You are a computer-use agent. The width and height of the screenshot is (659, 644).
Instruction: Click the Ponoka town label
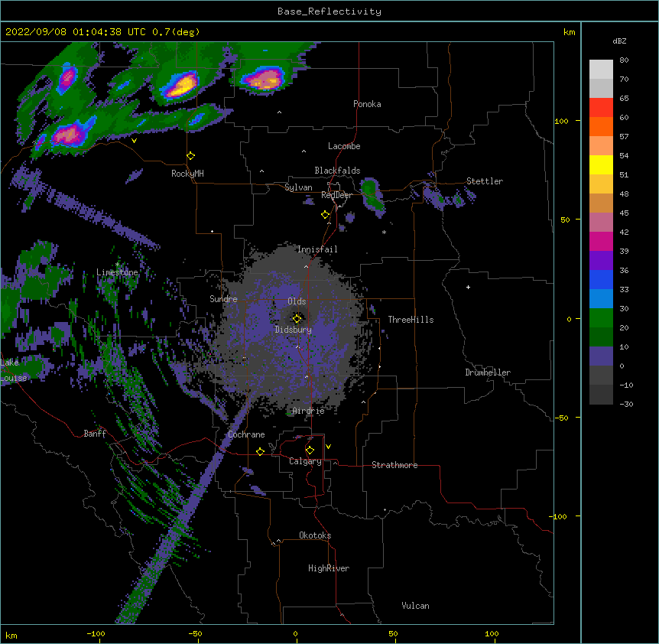pyautogui.click(x=367, y=104)
